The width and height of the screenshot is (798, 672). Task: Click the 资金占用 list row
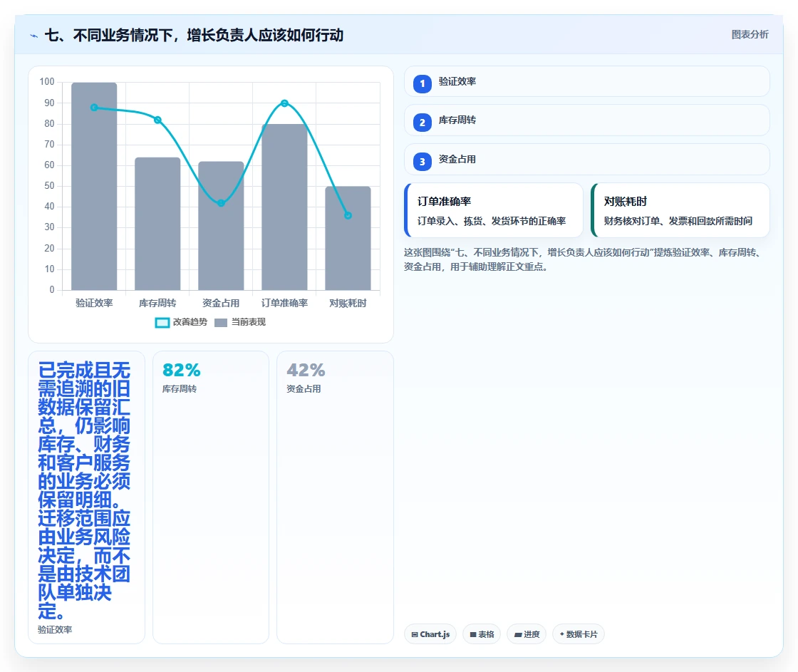[x=587, y=160]
